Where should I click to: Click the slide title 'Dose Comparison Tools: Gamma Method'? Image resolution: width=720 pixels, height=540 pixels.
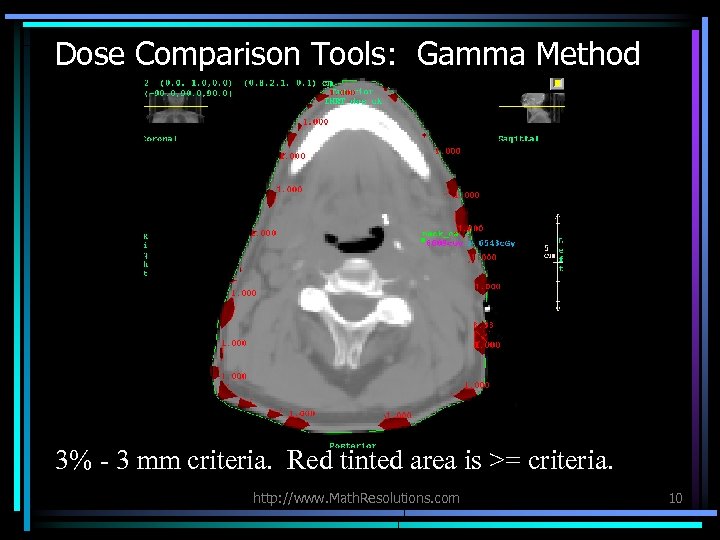pyautogui.click(x=347, y=54)
